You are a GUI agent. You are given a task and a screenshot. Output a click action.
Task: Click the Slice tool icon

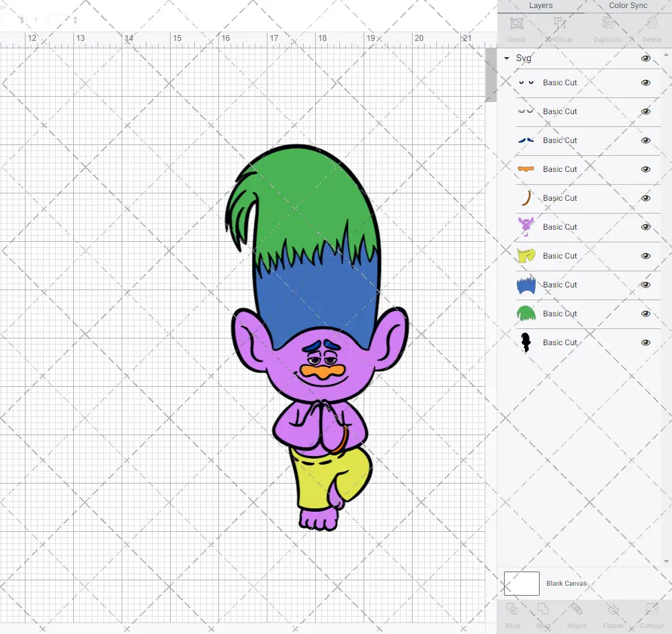tap(512, 609)
